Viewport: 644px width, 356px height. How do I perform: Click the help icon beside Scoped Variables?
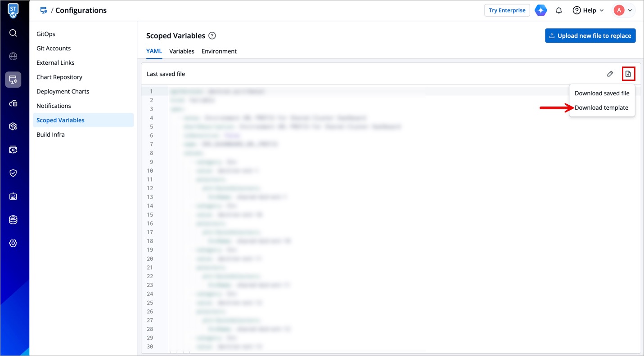tap(212, 36)
